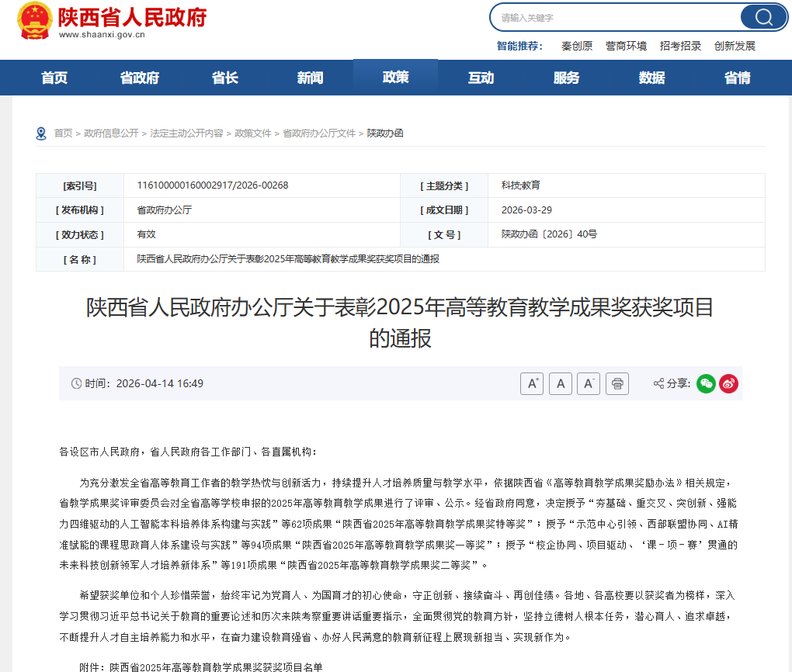Focus the keyword search input field
The width and height of the screenshot is (792, 672).
(613, 17)
